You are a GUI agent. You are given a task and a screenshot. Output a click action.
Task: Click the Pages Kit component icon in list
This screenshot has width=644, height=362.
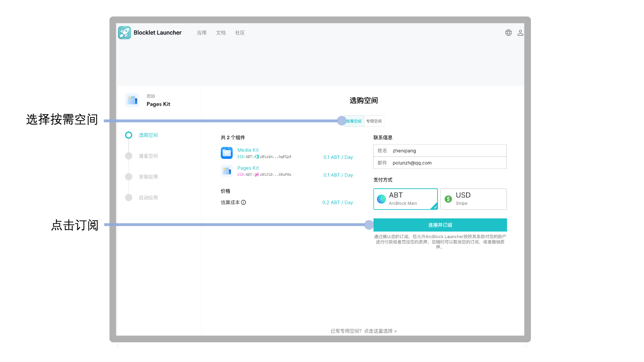click(x=227, y=171)
